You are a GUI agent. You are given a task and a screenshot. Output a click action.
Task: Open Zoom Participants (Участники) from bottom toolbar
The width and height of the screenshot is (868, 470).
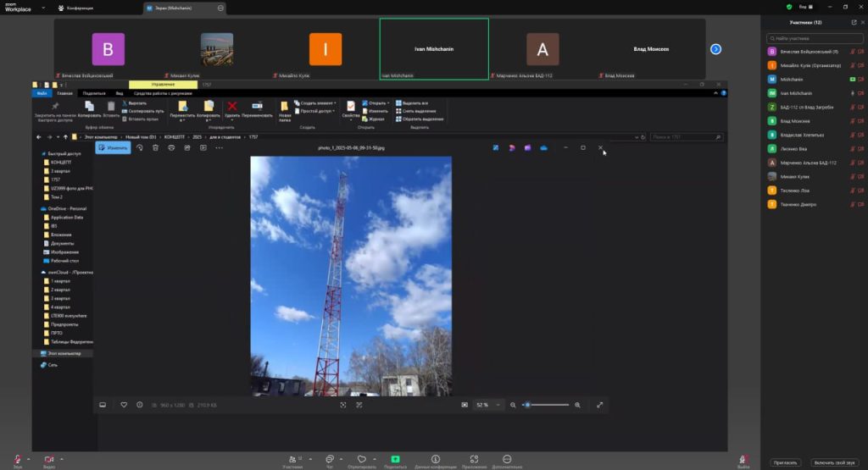pos(292,458)
